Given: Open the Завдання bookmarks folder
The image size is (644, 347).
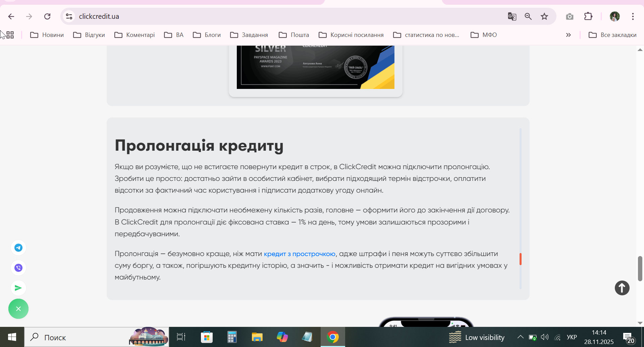Looking at the screenshot, I should point(249,35).
